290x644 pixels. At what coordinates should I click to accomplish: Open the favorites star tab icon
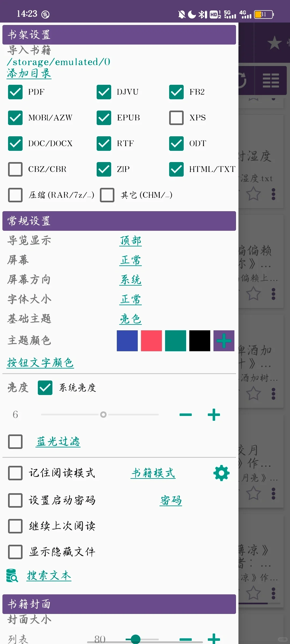click(x=274, y=43)
